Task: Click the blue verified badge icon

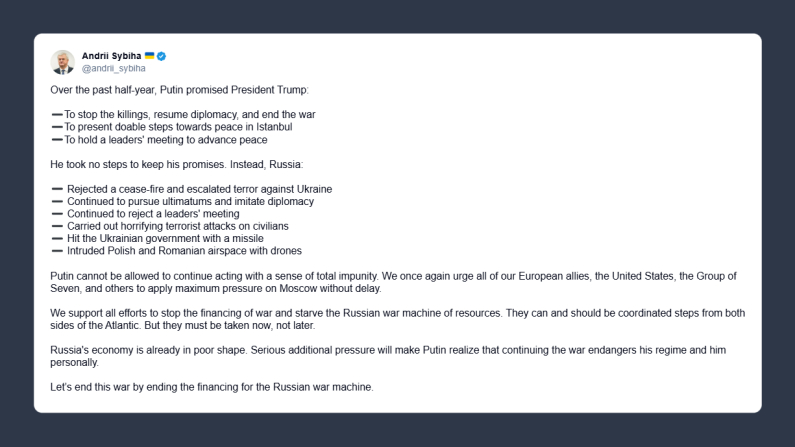Action: point(162,56)
